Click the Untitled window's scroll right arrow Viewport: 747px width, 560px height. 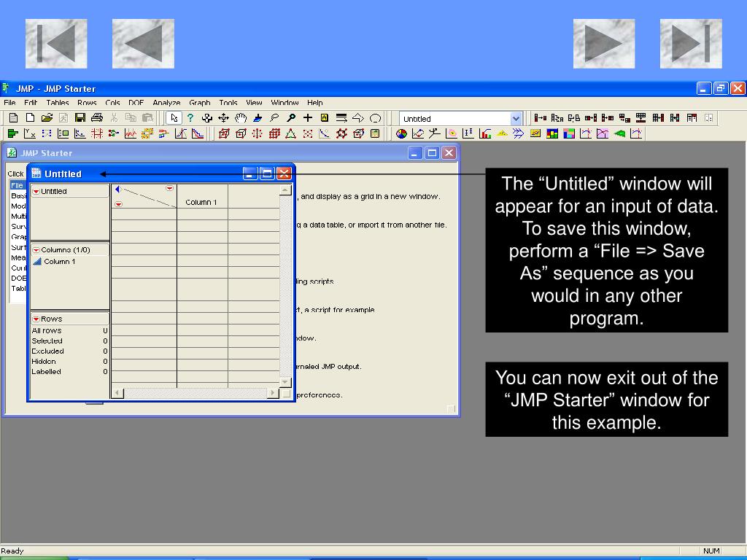click(273, 393)
